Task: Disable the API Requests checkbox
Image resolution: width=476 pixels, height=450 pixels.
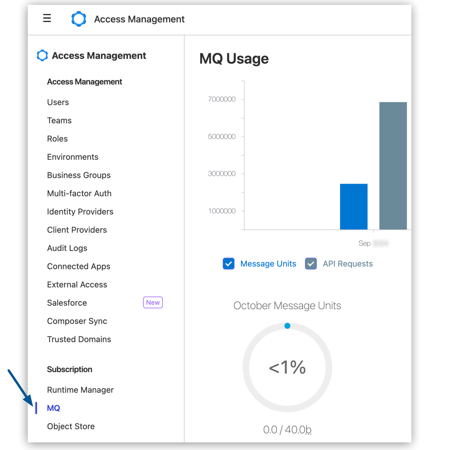Action: pos(311,264)
